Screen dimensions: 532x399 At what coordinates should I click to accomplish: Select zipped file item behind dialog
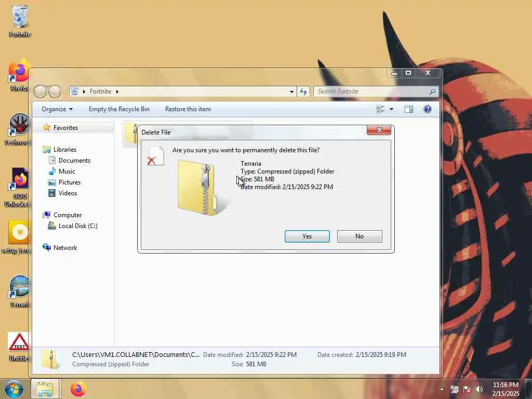click(130, 134)
